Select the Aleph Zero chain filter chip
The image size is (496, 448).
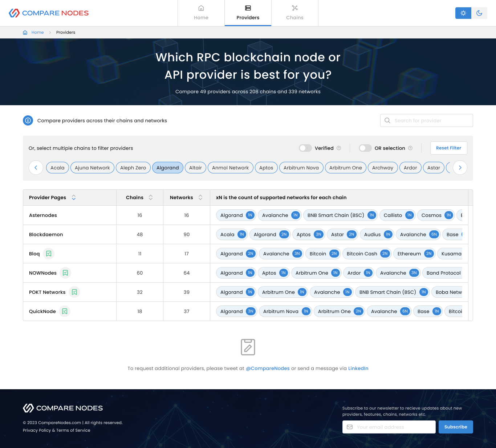click(x=133, y=168)
